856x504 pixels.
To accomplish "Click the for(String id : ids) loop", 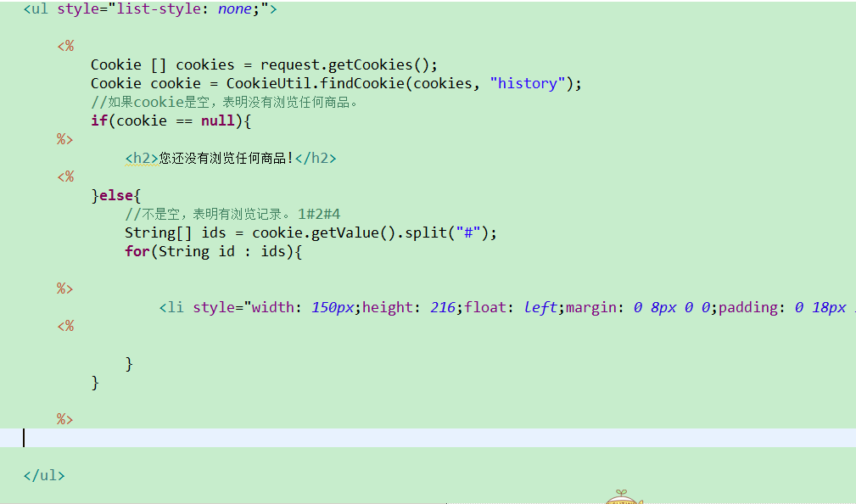I will tap(213, 251).
